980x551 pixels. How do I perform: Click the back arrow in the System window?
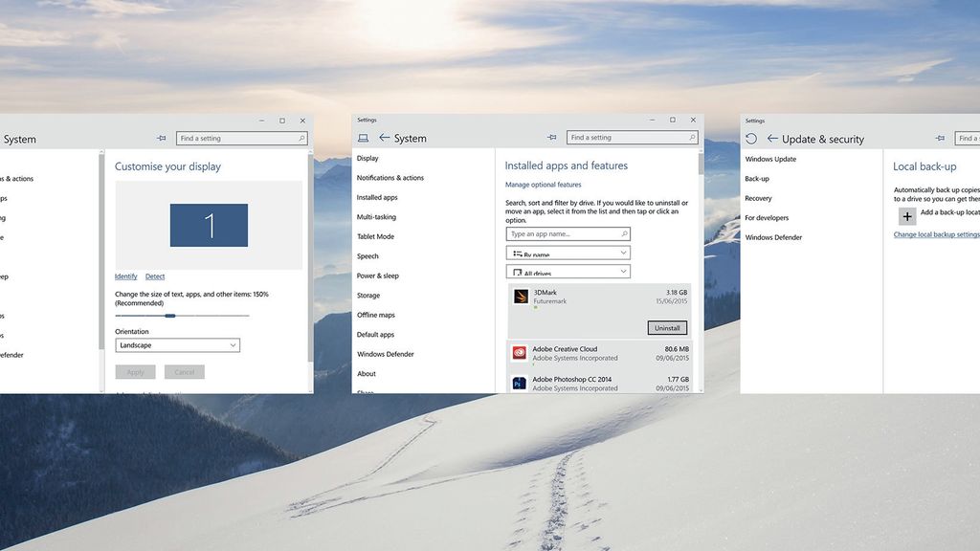coord(382,138)
